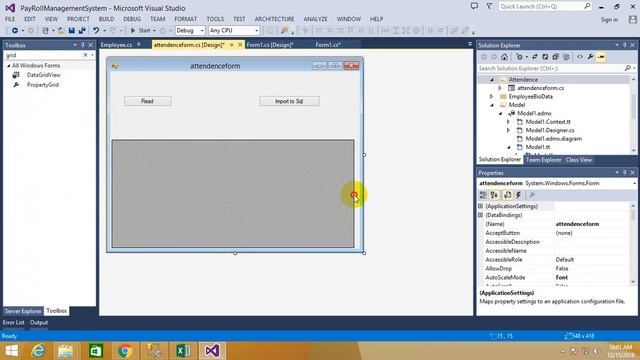This screenshot has height=360, width=640.
Task: Show Events lightning bolt in Properties window
Action: (x=518, y=195)
